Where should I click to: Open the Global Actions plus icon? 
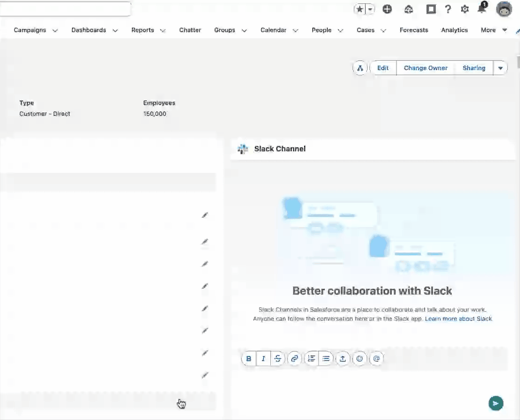pyautogui.click(x=387, y=9)
